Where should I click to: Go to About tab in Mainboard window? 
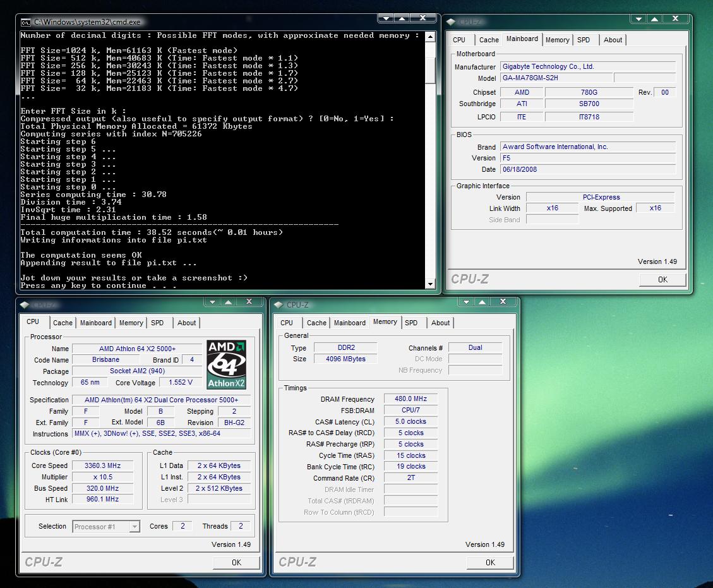(x=613, y=40)
